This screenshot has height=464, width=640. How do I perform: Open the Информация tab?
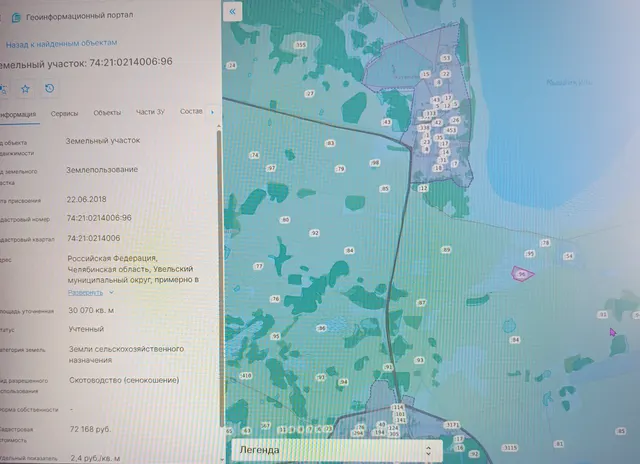[x=18, y=114]
